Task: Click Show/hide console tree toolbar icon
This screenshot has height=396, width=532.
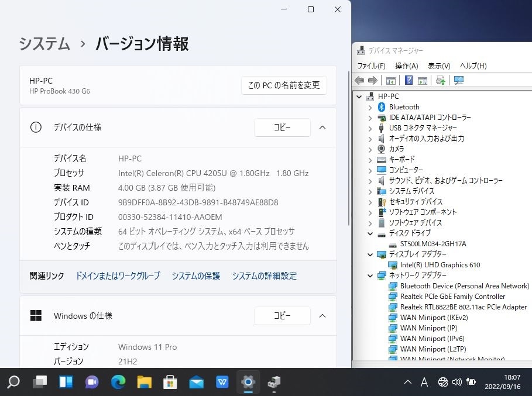Action: tap(391, 81)
